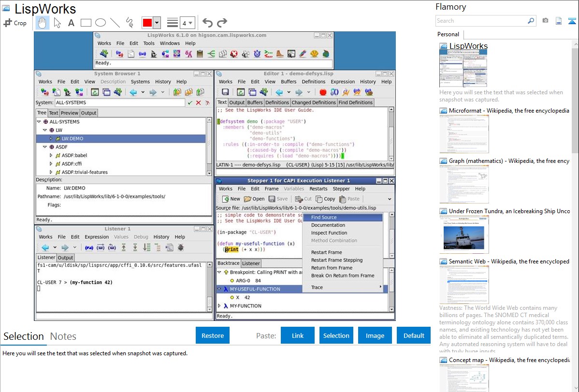
Task: Expand the ASDF:babel node
Action: click(51, 156)
